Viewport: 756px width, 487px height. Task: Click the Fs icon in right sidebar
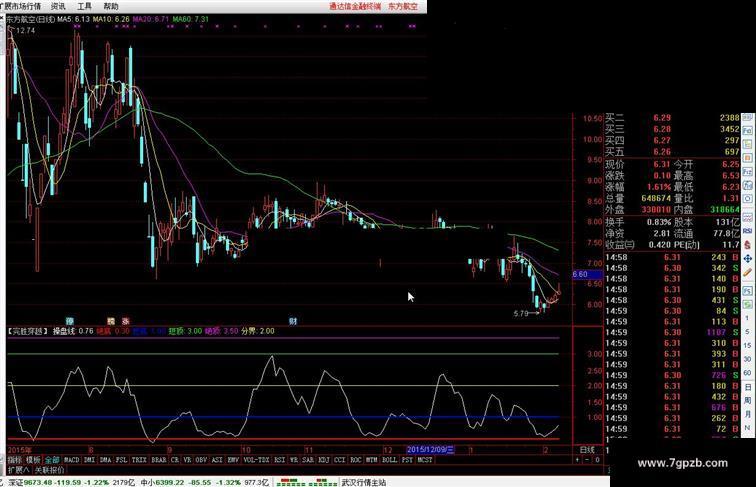click(x=747, y=291)
